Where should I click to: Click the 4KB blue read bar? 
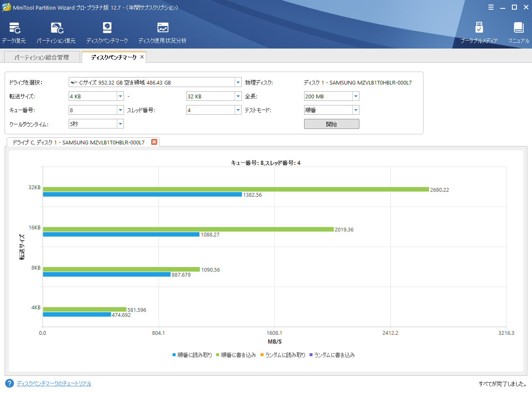[x=77, y=314]
